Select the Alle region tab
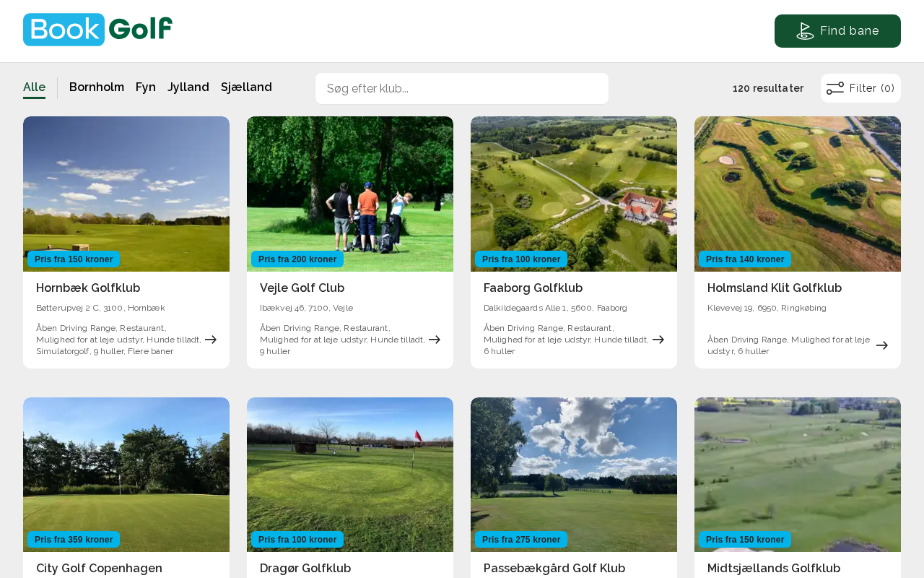The height and width of the screenshot is (578, 924). click(34, 87)
